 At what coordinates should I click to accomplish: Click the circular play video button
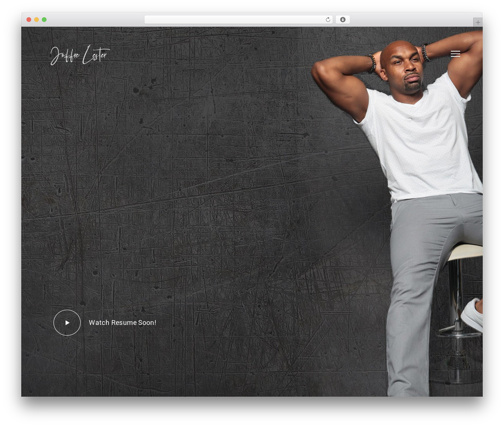coord(67,323)
